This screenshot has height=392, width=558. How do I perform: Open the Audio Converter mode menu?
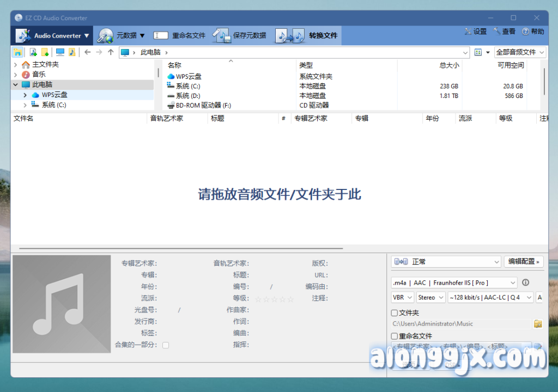pos(52,36)
